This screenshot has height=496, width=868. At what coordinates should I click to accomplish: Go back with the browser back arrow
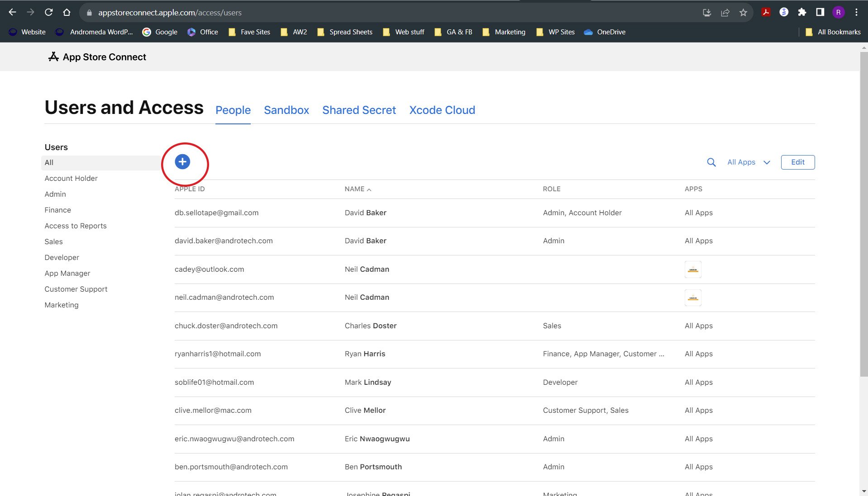(12, 12)
